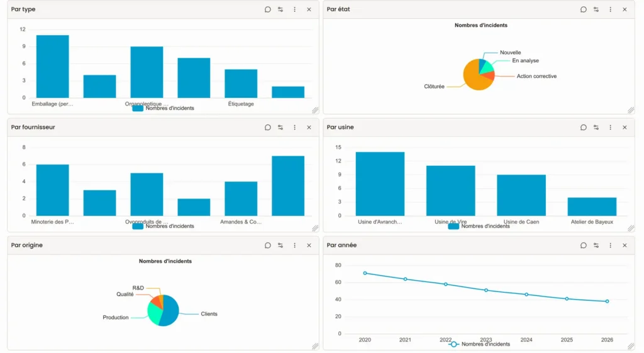This screenshot has height=353, width=644.
Task: Click the Minoterie des P… bar
Action: point(53,190)
